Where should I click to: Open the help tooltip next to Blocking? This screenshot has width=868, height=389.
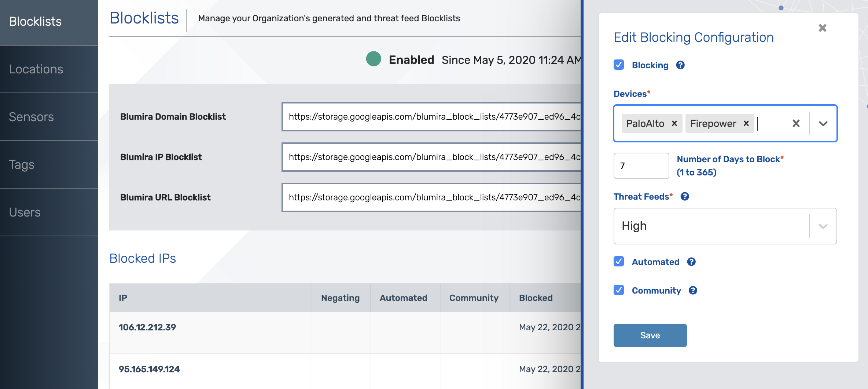click(681, 65)
